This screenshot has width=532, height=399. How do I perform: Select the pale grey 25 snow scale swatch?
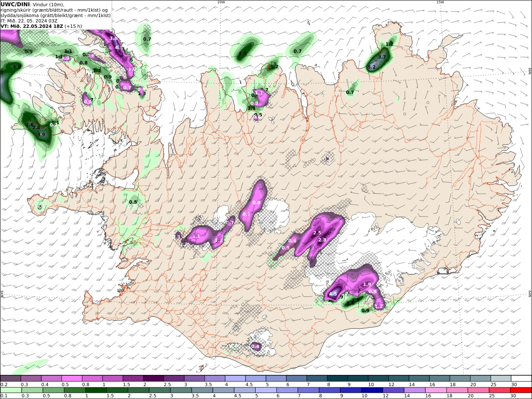pos(501,379)
